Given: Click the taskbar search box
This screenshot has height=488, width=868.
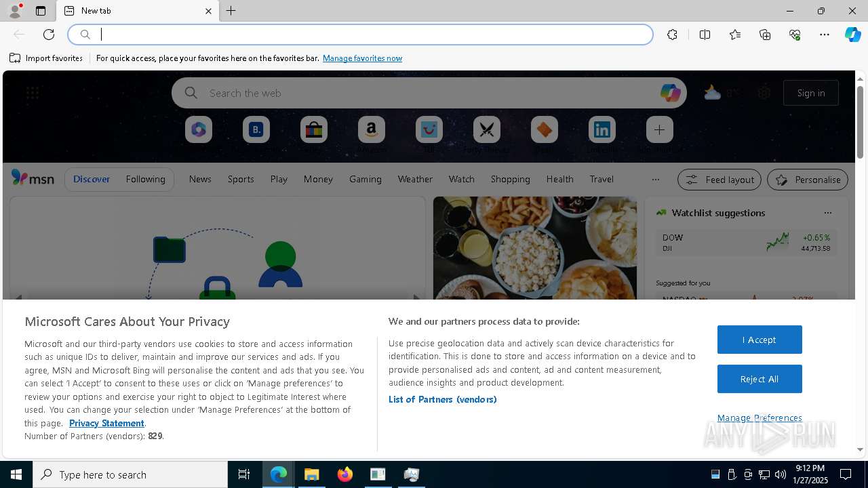Looking at the screenshot, I should coord(130,474).
